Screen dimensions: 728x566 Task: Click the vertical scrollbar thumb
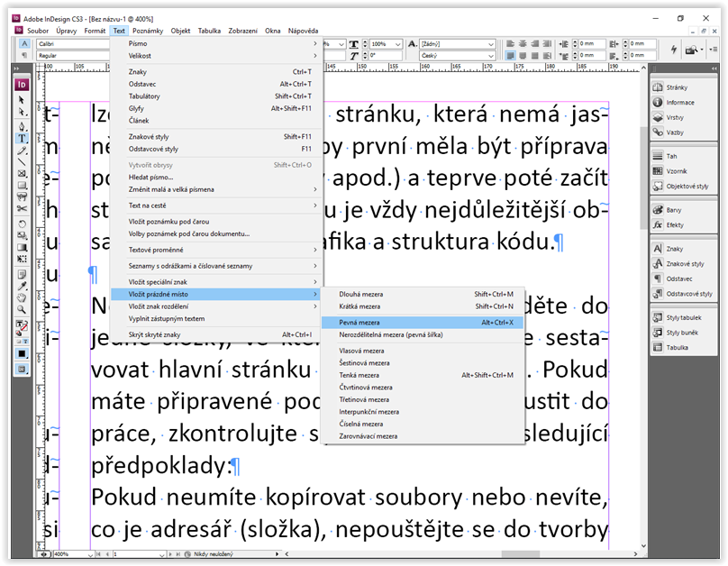[643, 178]
